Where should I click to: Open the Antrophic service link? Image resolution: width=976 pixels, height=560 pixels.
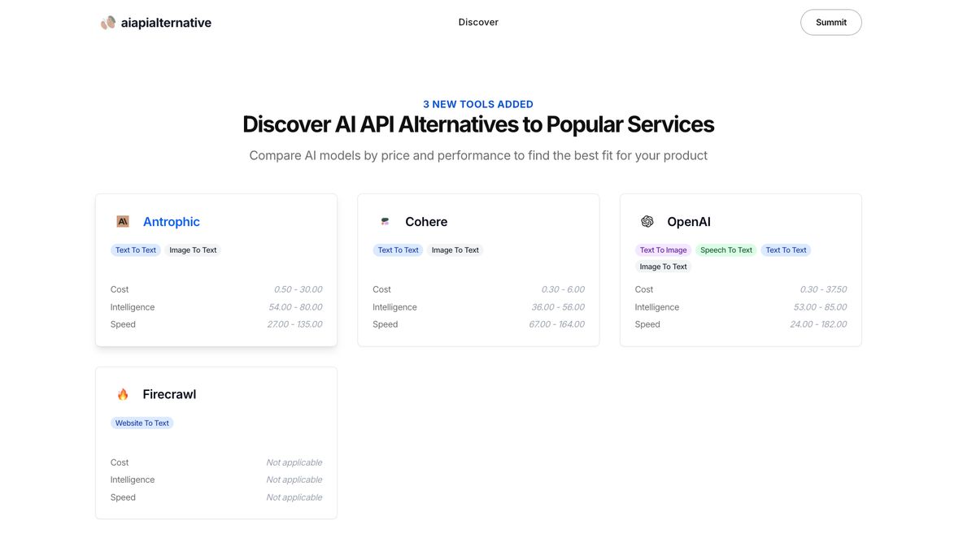point(171,221)
